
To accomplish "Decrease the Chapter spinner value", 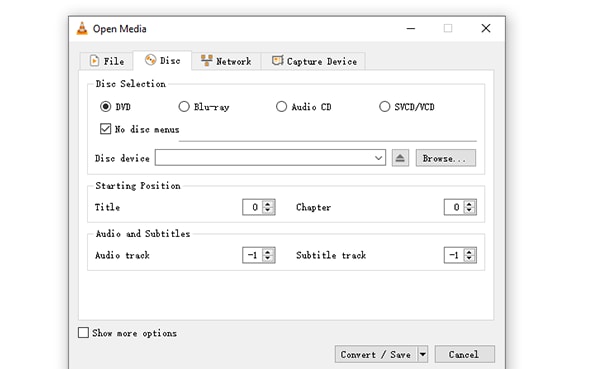I will coord(469,211).
